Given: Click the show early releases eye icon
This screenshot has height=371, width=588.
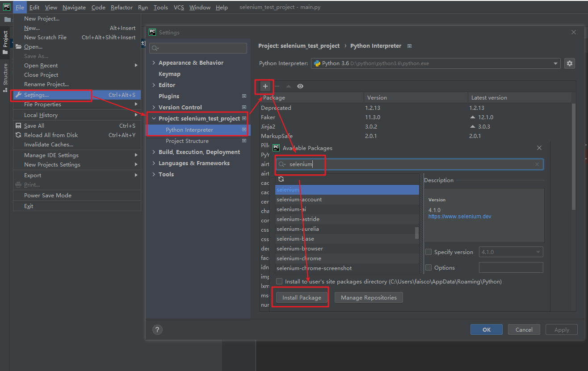Looking at the screenshot, I should click(300, 86).
